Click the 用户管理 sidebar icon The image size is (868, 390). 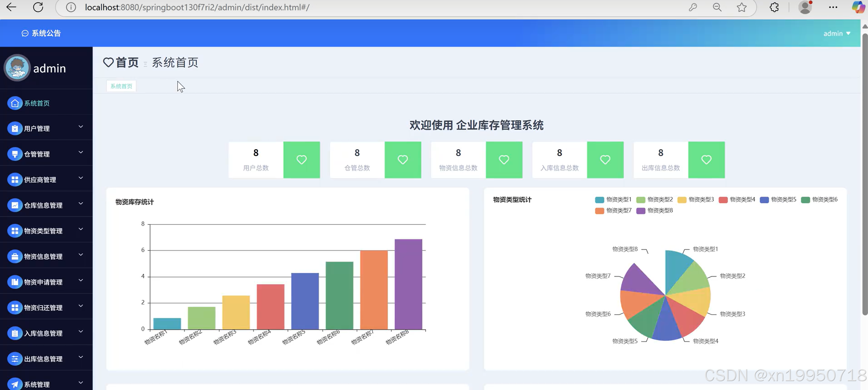15,128
